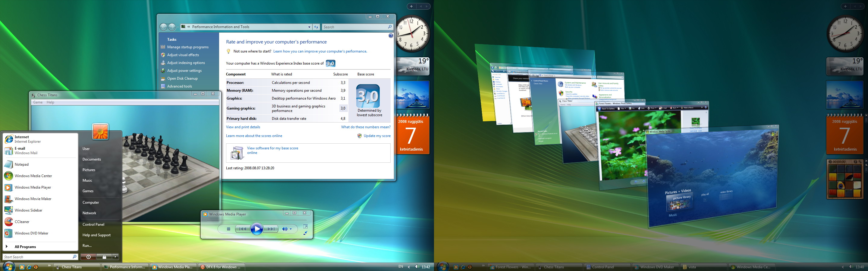Click the power button in the Start menu
This screenshot has width=868, height=271.
[x=89, y=257]
